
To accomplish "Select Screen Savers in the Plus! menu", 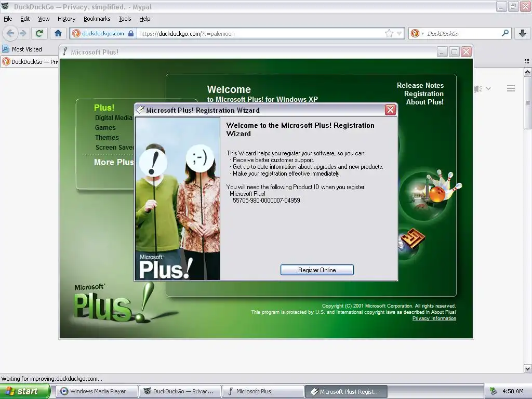I will (115, 147).
